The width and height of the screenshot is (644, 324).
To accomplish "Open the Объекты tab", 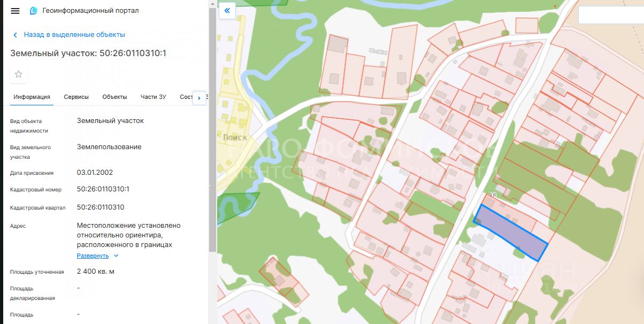I will 114,97.
